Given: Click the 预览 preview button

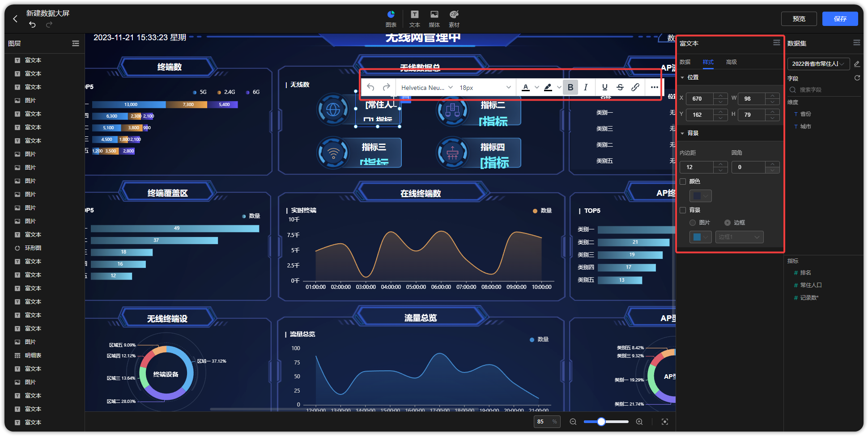Looking at the screenshot, I should click(799, 19).
